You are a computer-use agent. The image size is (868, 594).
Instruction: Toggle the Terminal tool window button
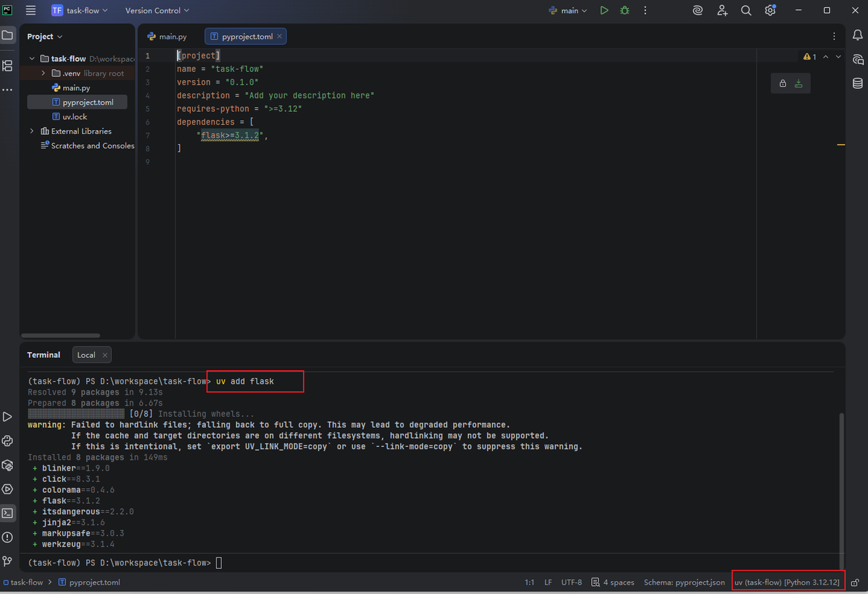tap(7, 513)
